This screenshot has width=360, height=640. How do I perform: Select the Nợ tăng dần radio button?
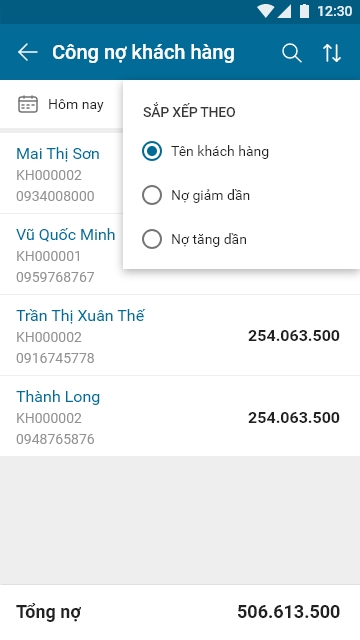pyautogui.click(x=152, y=239)
